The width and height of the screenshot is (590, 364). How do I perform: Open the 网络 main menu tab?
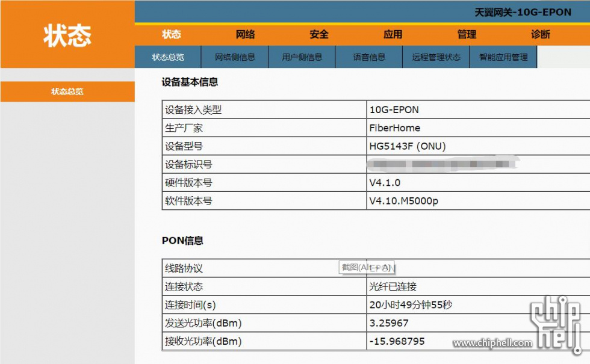246,35
